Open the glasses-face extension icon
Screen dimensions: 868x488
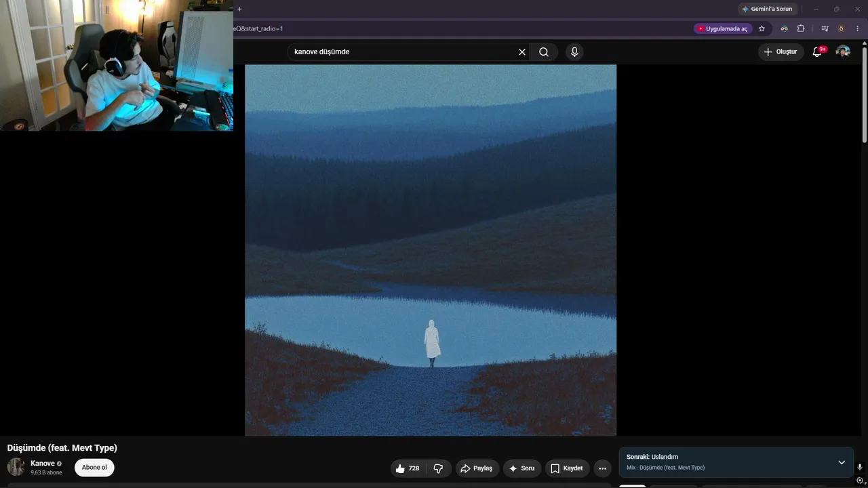784,28
